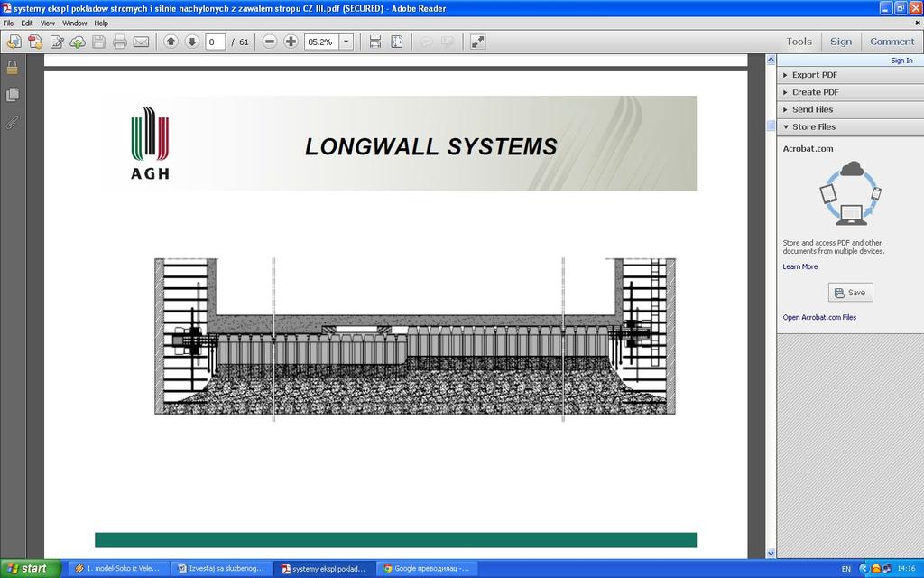Open the zoom level dropdown arrow
Screen dimensions: 924x578
(346, 42)
